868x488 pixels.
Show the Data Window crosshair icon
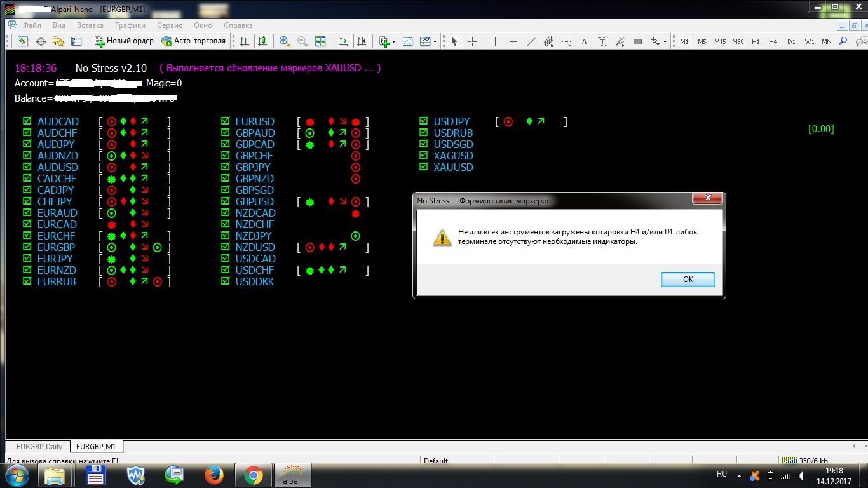(x=41, y=41)
